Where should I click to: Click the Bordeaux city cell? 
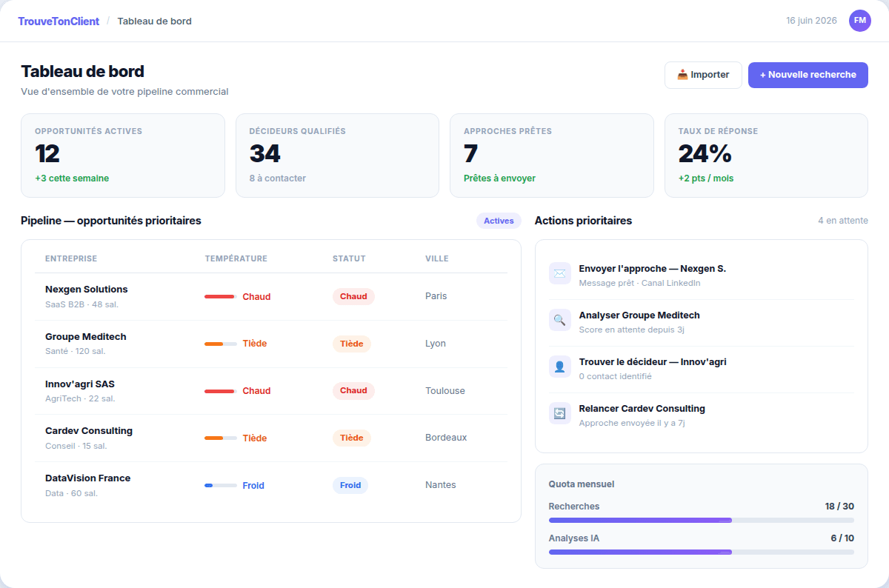(446, 438)
